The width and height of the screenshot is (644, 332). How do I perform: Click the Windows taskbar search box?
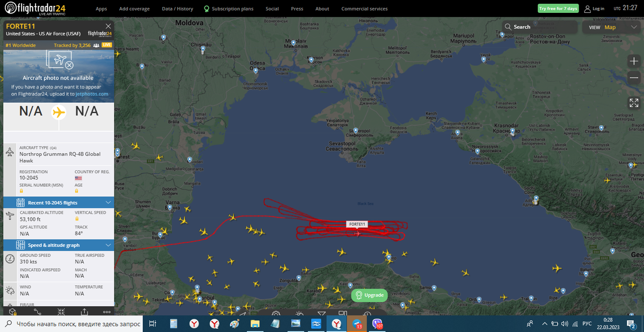coord(72,324)
